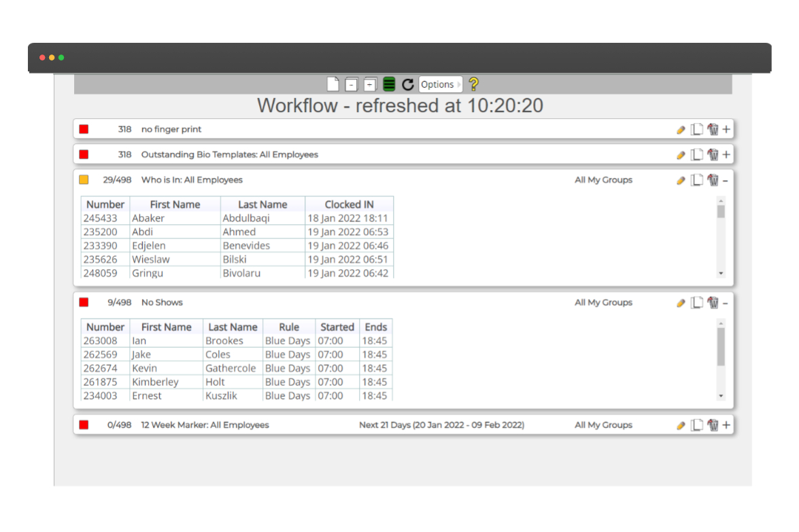This screenshot has height=532, width=799.
Task: Edit the 12 Week Marker item with the pencil
Action: (681, 425)
